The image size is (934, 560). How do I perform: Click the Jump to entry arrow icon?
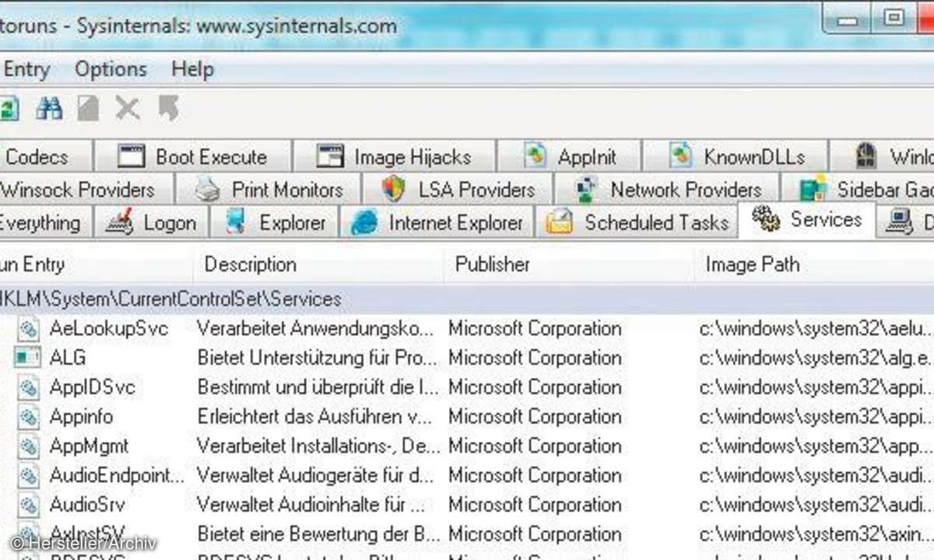pyautogui.click(x=169, y=109)
